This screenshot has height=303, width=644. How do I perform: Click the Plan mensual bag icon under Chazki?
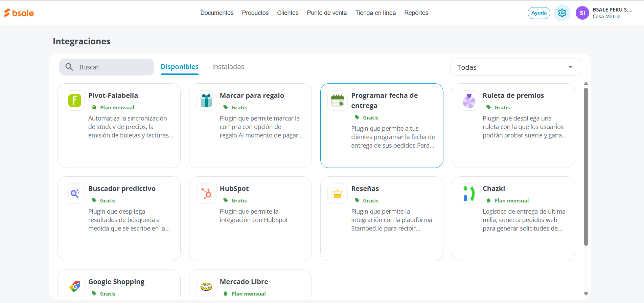click(488, 200)
